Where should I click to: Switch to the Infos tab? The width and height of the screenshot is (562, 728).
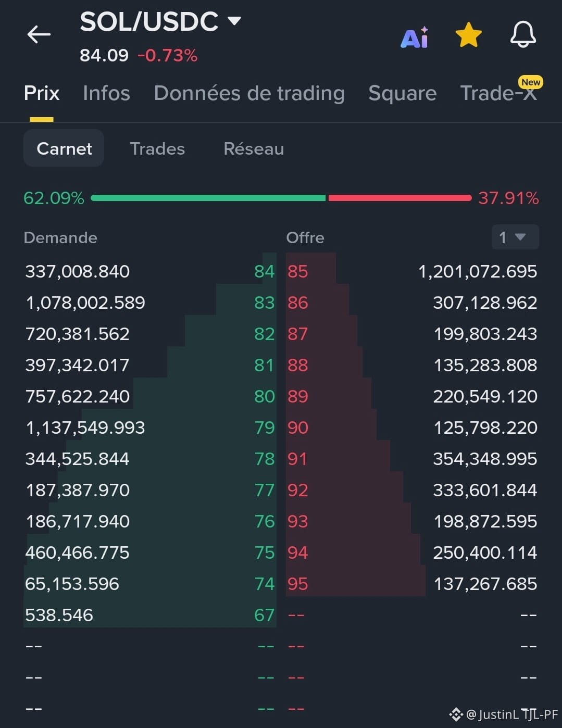[106, 93]
